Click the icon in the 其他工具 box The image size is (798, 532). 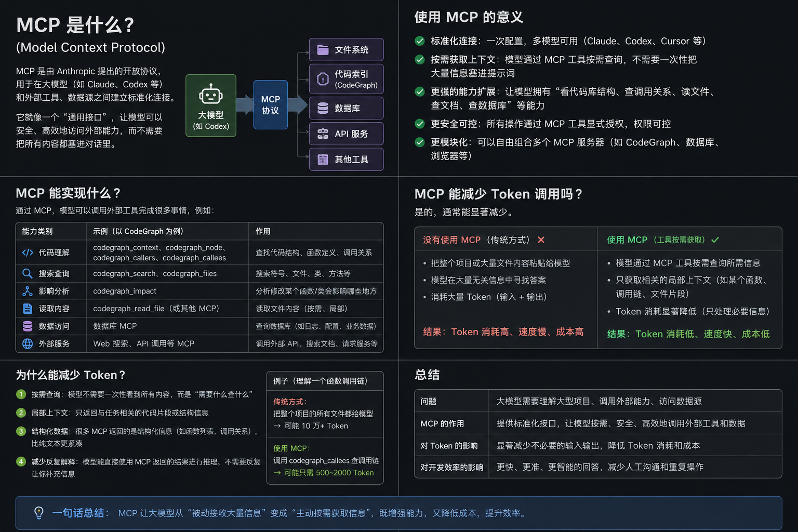323,159
